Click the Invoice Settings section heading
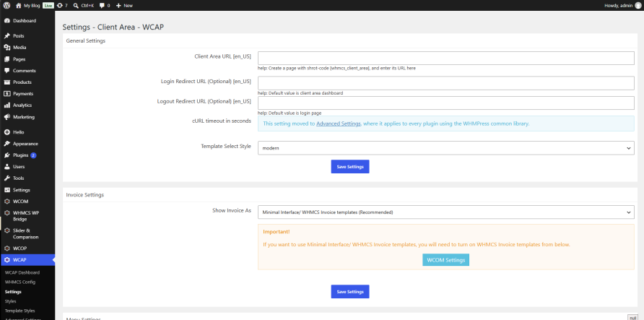The image size is (644, 320). click(x=85, y=195)
